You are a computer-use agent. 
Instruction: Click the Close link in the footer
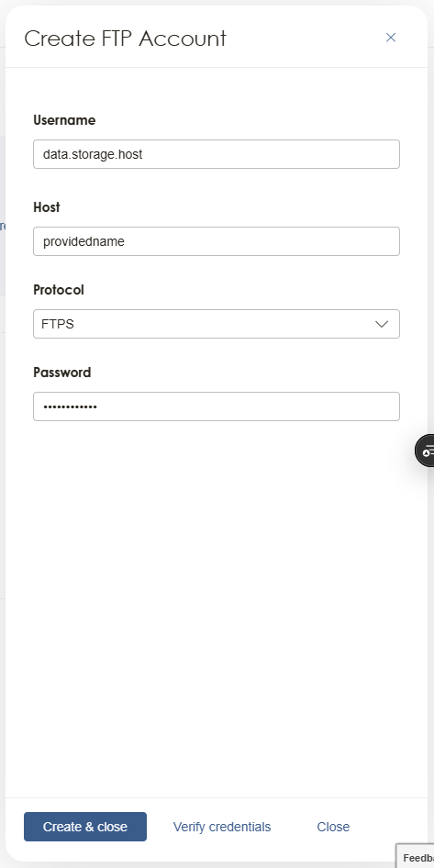coord(333,827)
